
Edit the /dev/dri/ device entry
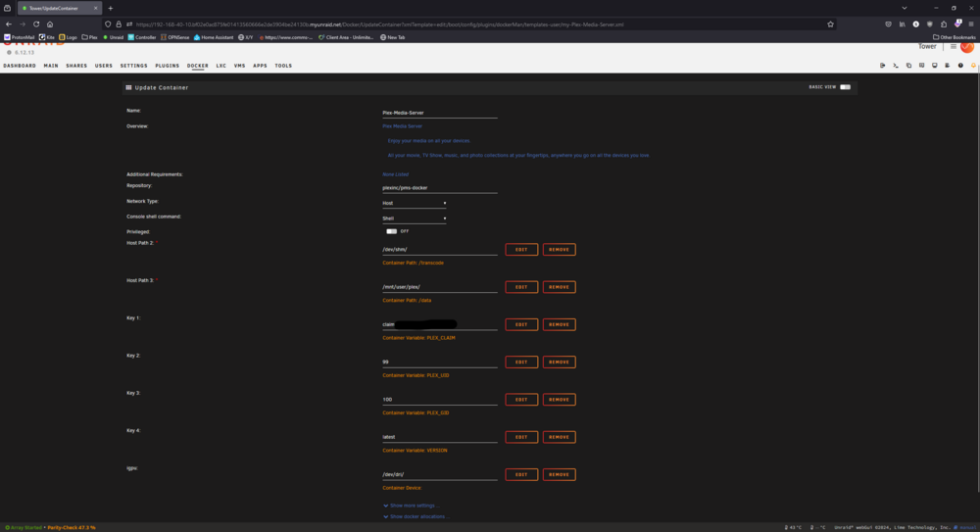coord(521,474)
